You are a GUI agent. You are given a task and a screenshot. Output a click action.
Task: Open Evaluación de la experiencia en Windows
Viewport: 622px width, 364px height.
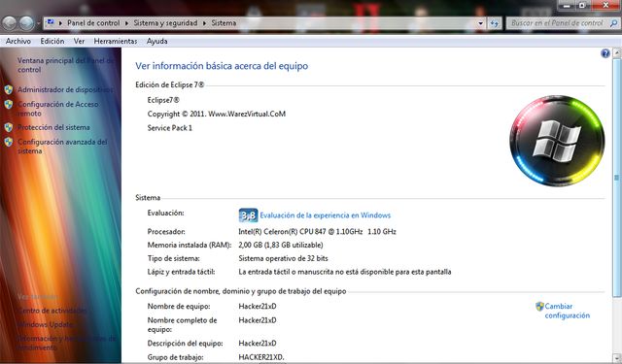[326, 215]
